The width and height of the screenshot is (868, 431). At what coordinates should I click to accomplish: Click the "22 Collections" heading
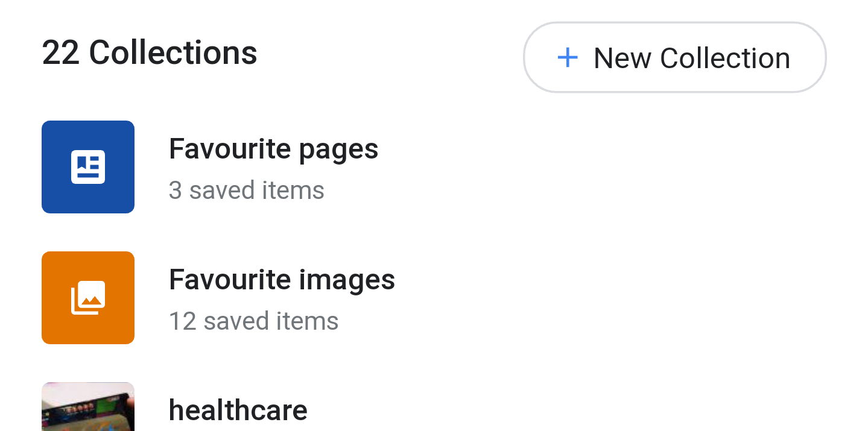pyautogui.click(x=150, y=53)
